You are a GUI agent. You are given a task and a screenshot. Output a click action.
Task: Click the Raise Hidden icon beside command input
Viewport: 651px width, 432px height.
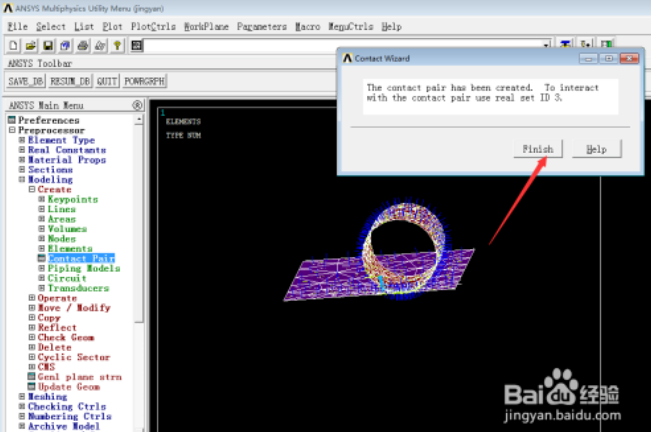coord(137,45)
